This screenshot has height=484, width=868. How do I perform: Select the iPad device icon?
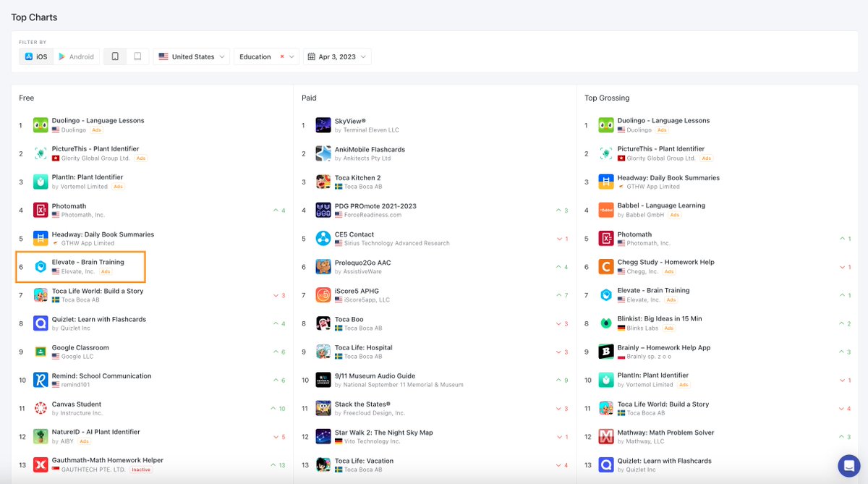[x=137, y=56]
